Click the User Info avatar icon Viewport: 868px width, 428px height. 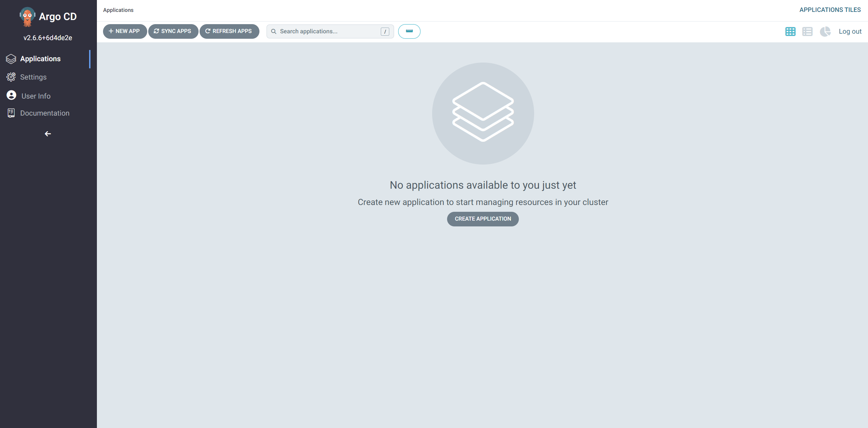pyautogui.click(x=11, y=95)
